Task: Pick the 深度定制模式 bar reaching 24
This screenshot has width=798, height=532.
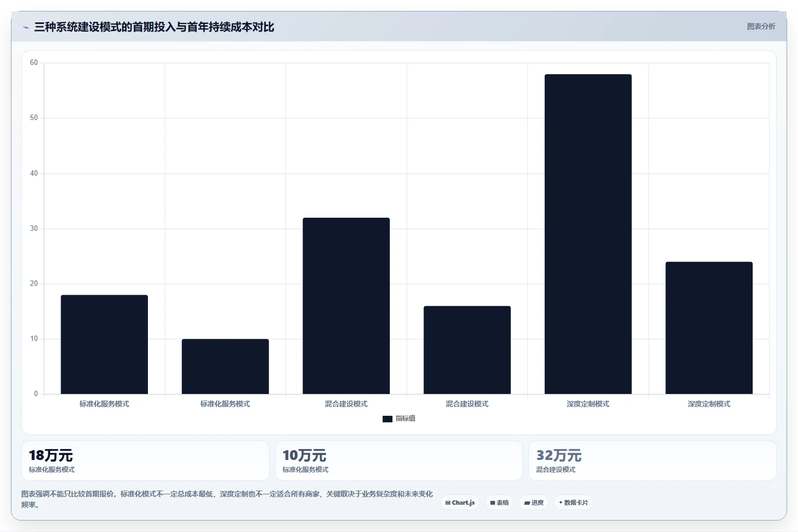Action: coord(709,328)
